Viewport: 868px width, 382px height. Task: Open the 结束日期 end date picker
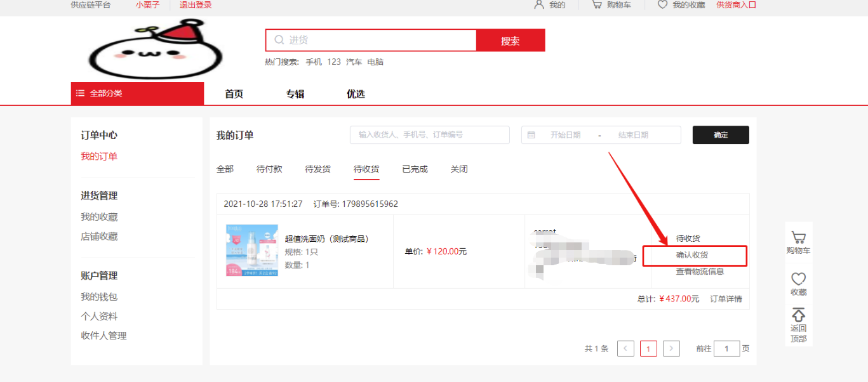click(633, 135)
